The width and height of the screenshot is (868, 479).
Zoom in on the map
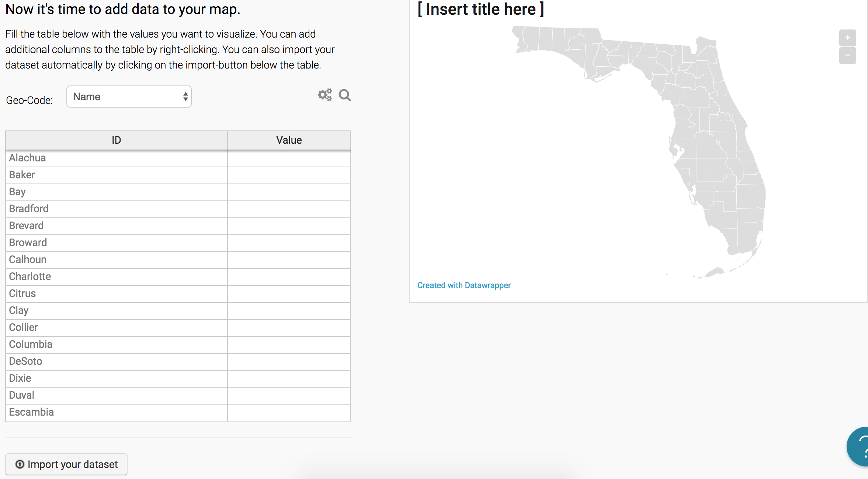point(847,38)
